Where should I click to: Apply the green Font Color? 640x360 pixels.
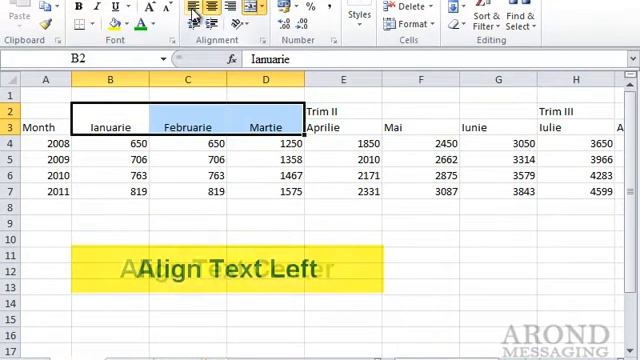tap(141, 24)
